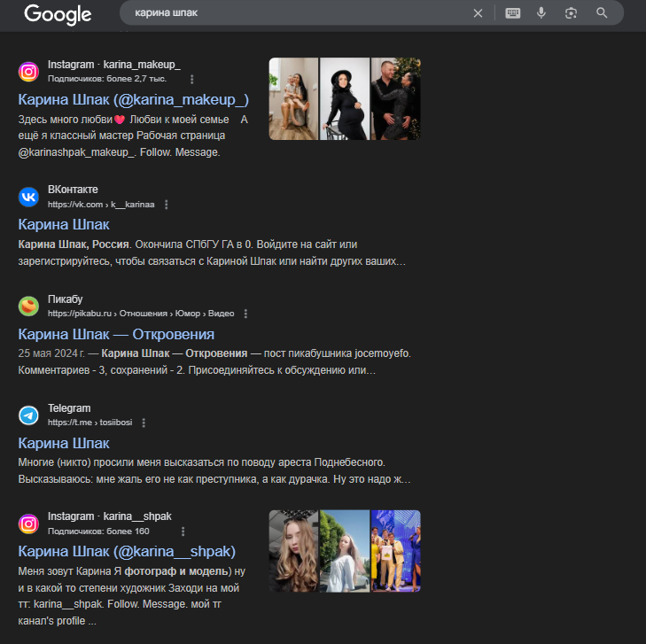Viewport: 646px width, 644px height.
Task: Clear the search query with the X button
Action: 478,13
